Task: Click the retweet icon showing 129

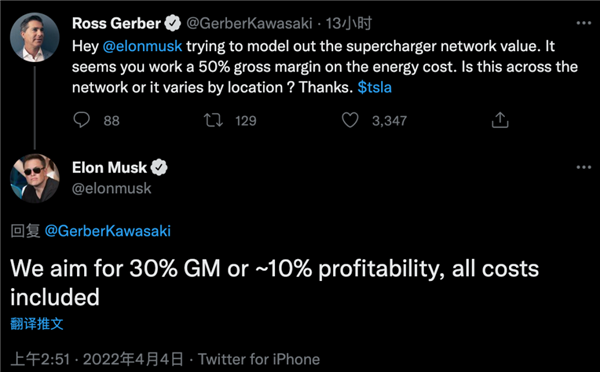Action: 213,120
